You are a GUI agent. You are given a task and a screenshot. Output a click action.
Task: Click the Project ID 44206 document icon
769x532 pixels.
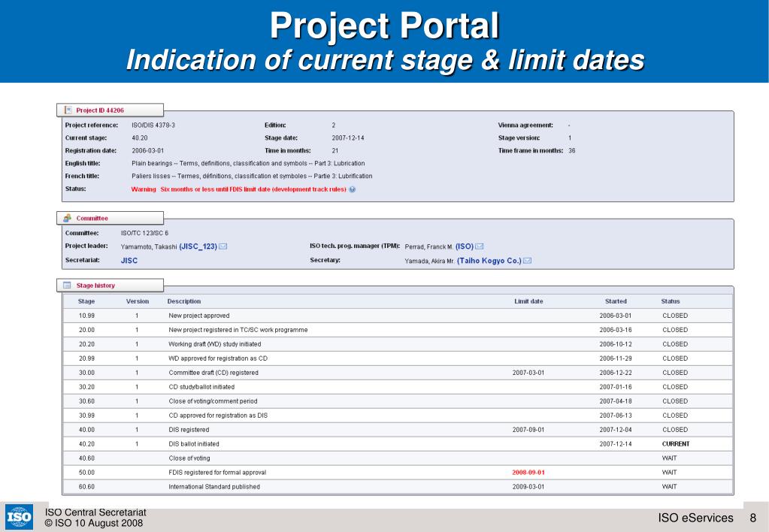[x=68, y=110]
